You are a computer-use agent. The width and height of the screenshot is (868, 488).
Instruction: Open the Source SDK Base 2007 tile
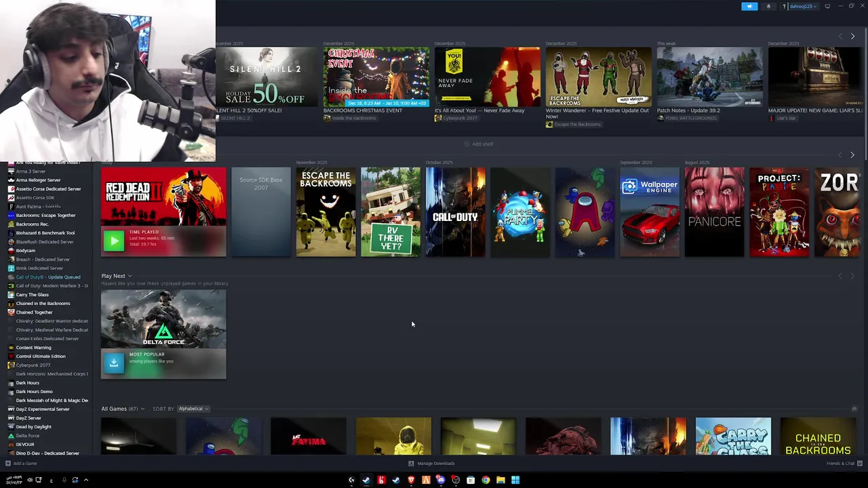[261, 212]
